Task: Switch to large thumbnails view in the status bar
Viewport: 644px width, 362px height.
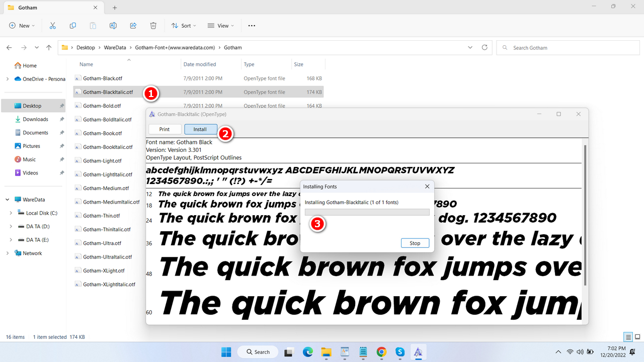Action: coord(638,337)
